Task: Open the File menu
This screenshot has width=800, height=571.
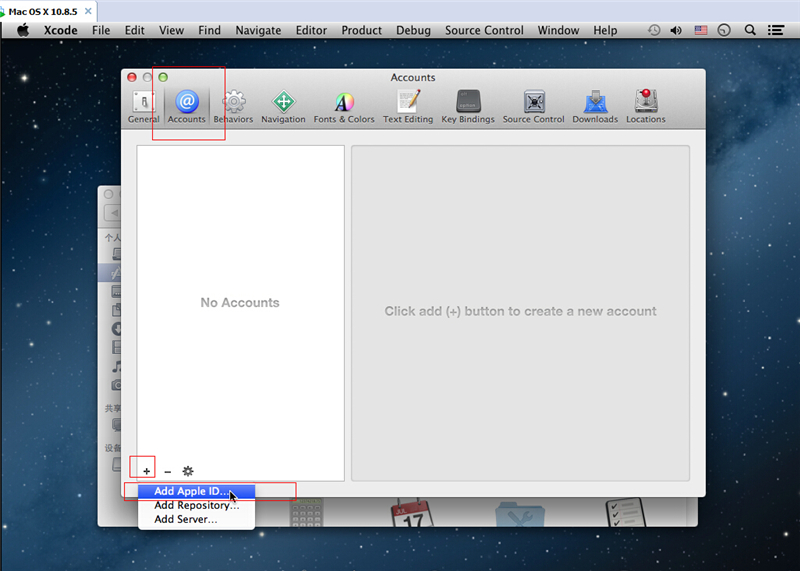Action: click(x=101, y=30)
